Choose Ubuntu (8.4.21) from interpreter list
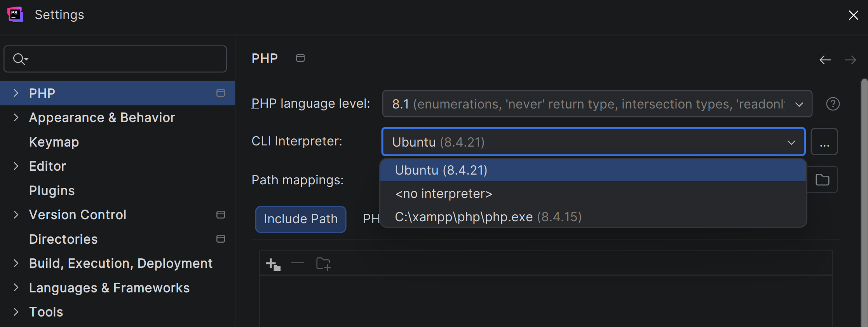 point(593,170)
